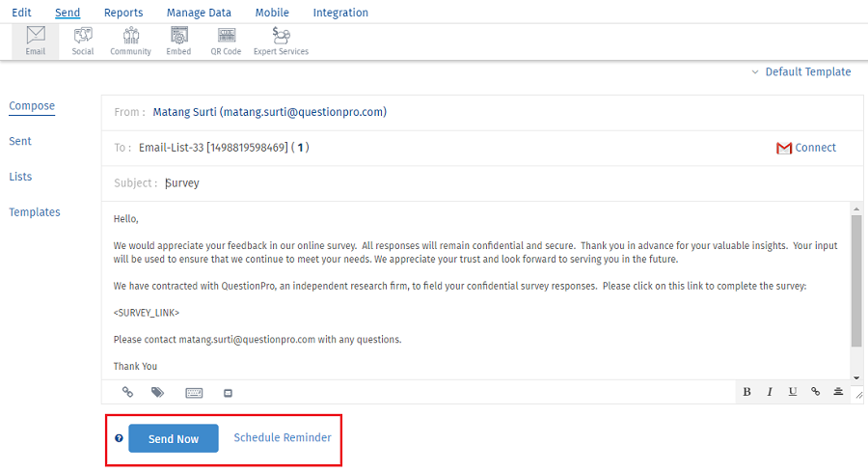Toggle underline formatting
This screenshot has height=473, width=868.
(x=793, y=392)
